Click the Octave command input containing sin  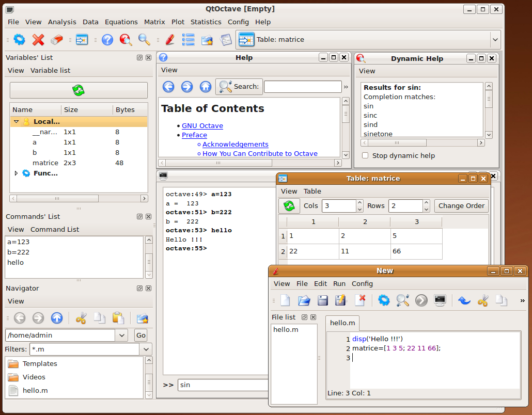click(x=223, y=385)
